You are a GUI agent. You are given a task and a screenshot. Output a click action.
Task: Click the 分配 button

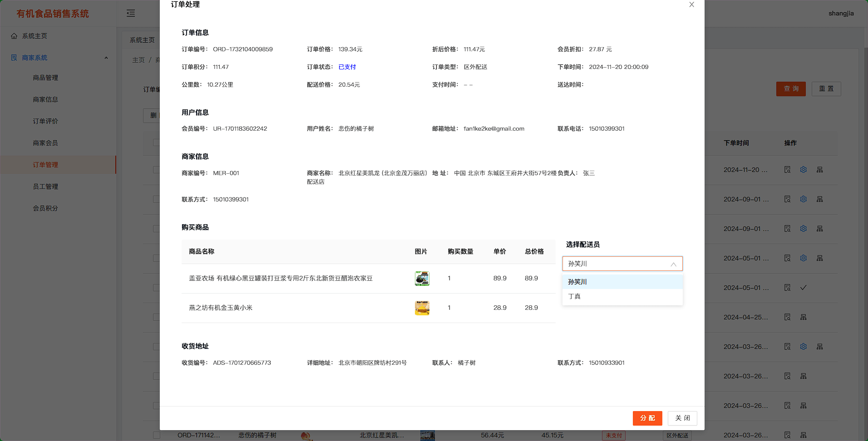point(647,418)
